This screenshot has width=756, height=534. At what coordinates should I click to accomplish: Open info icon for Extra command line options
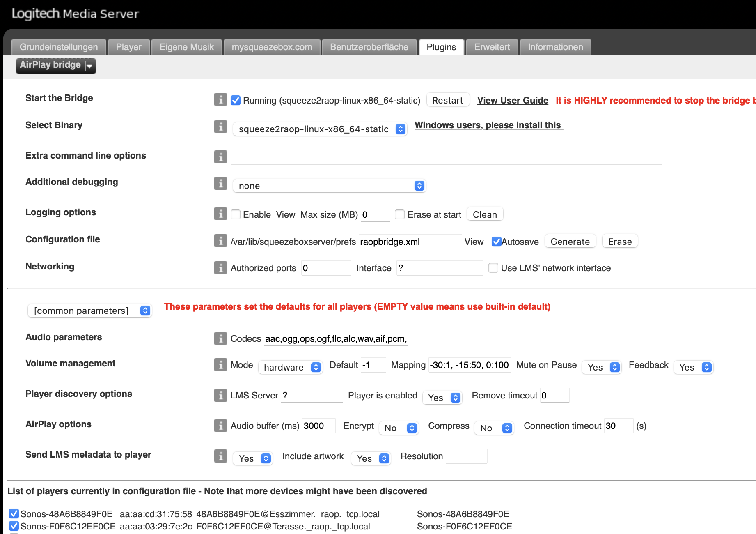(220, 157)
